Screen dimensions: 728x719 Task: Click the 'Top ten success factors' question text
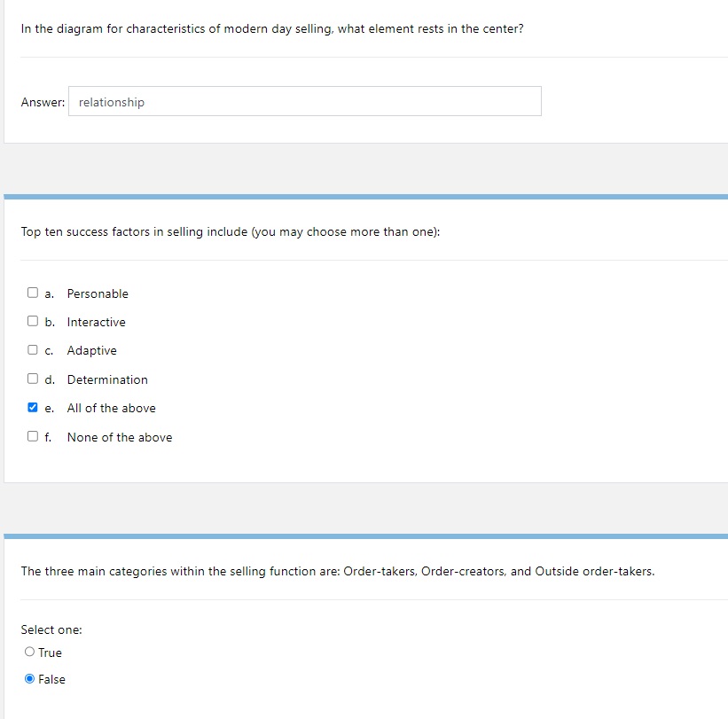tap(231, 231)
